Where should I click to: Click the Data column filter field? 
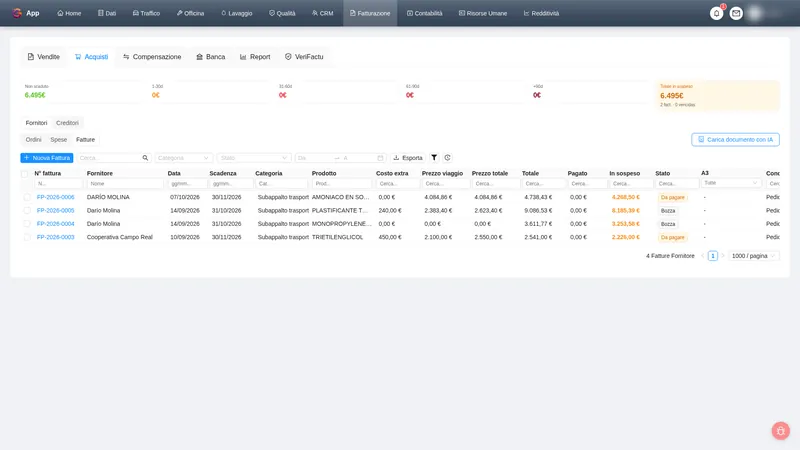coord(186,184)
